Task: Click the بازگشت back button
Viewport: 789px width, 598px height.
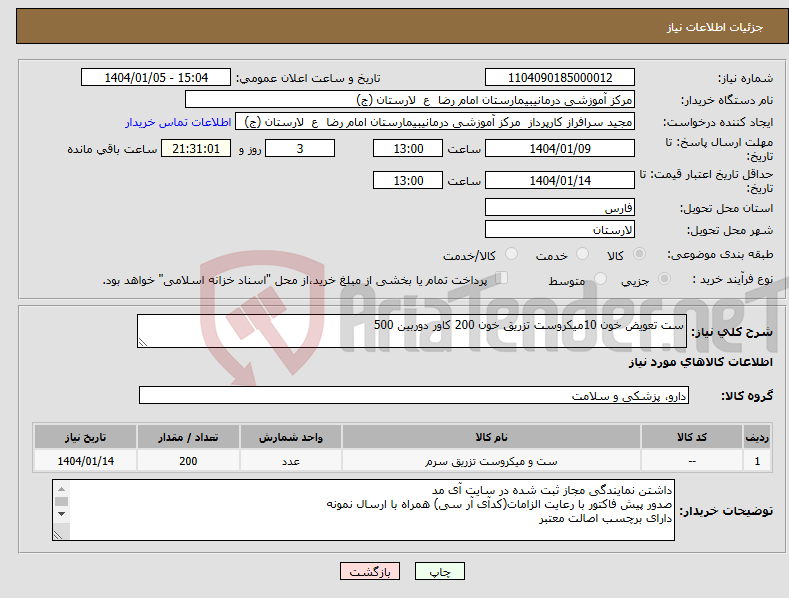Action: 370,572
